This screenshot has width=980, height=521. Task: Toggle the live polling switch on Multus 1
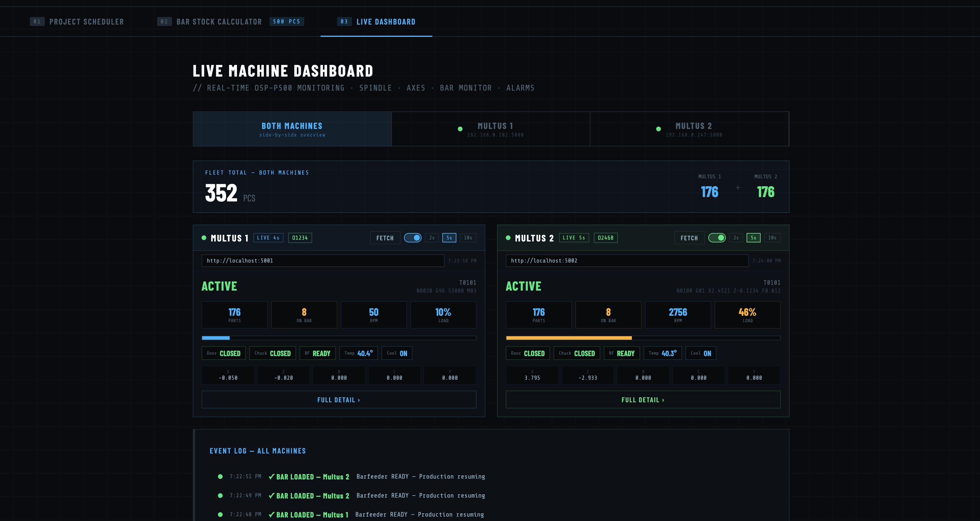413,238
